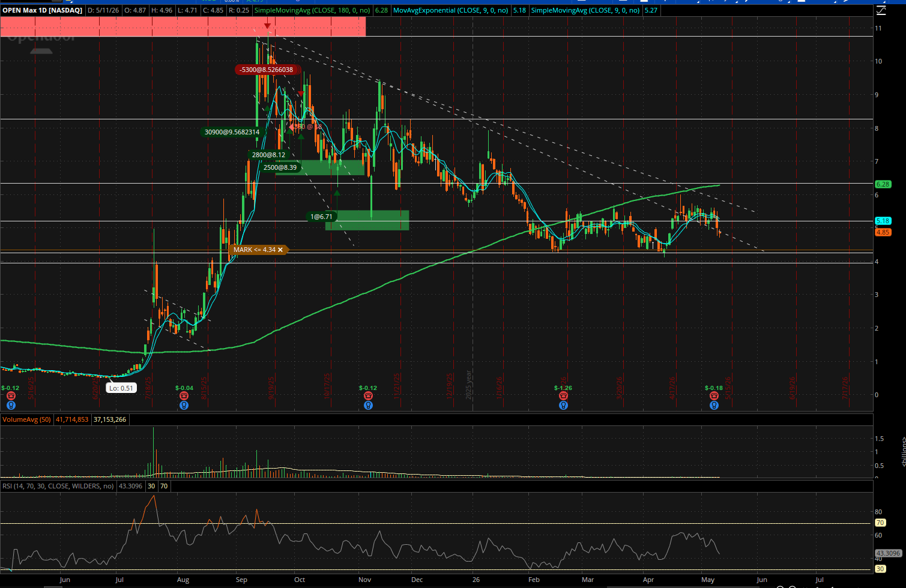Click the C: 4.85 close value
Image resolution: width=906 pixels, height=588 pixels.
[x=214, y=10]
